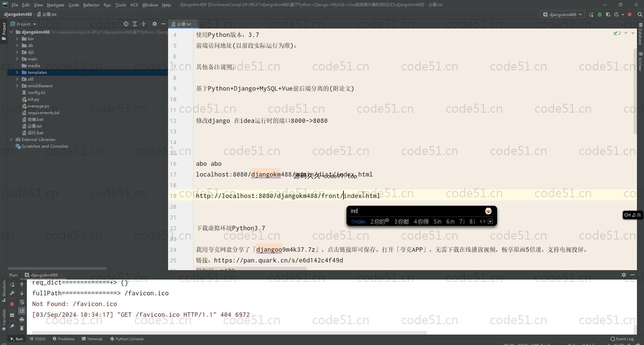Open the Database side panel
Viewport: 644px width, 345px height.
(x=640, y=34)
